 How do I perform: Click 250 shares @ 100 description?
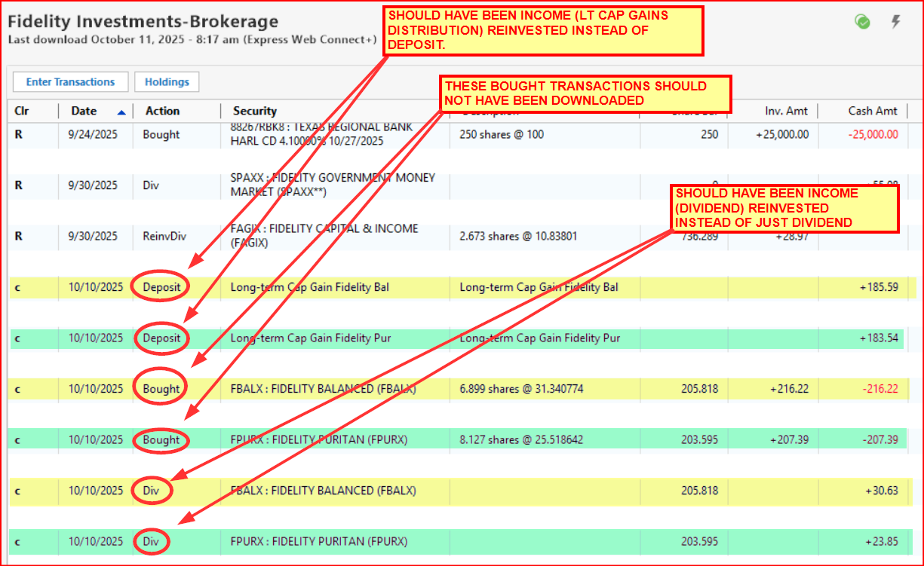(501, 135)
